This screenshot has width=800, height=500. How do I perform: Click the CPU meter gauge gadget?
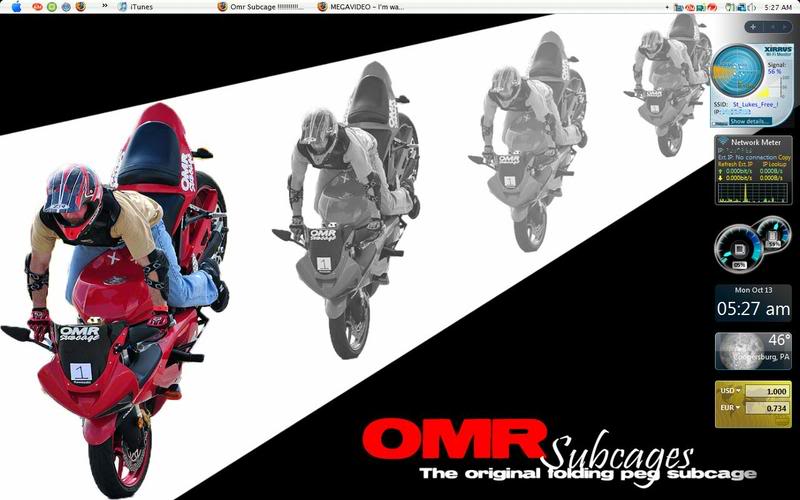click(x=738, y=246)
